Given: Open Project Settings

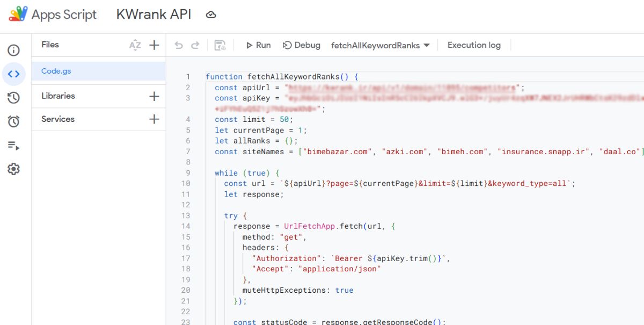Looking at the screenshot, I should point(14,169).
